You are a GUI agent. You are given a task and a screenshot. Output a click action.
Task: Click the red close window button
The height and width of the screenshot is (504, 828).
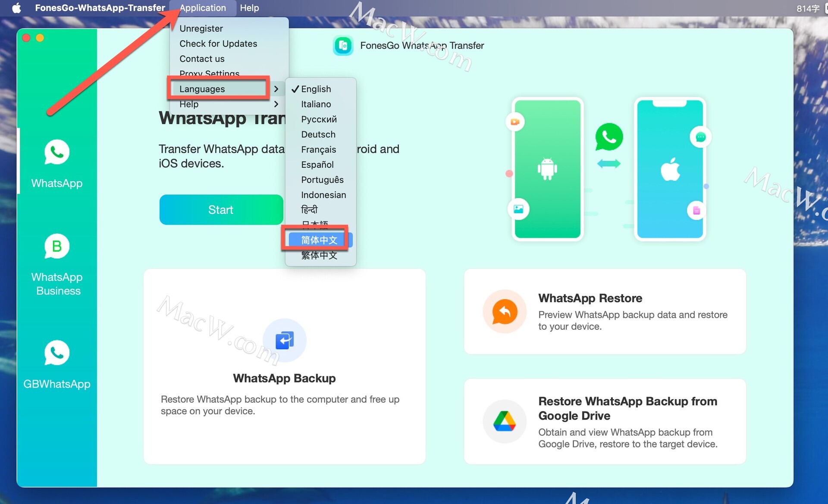point(26,38)
